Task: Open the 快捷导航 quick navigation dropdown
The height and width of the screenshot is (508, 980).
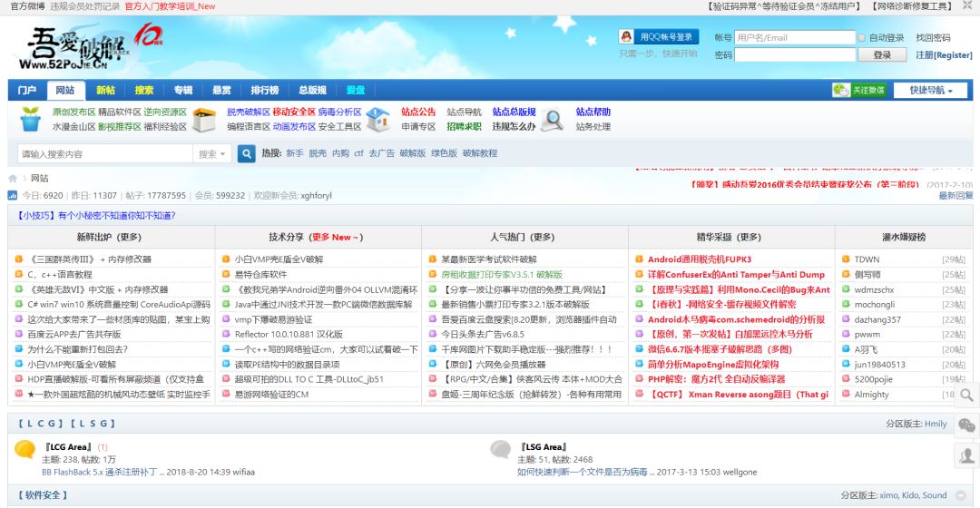Action: pyautogui.click(x=930, y=90)
